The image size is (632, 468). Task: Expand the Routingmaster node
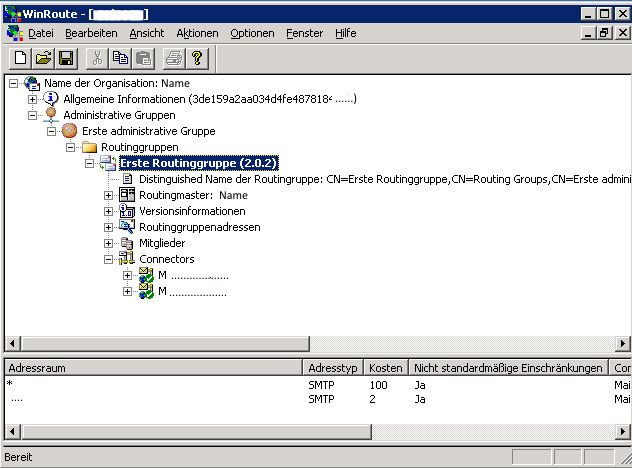(x=108, y=196)
